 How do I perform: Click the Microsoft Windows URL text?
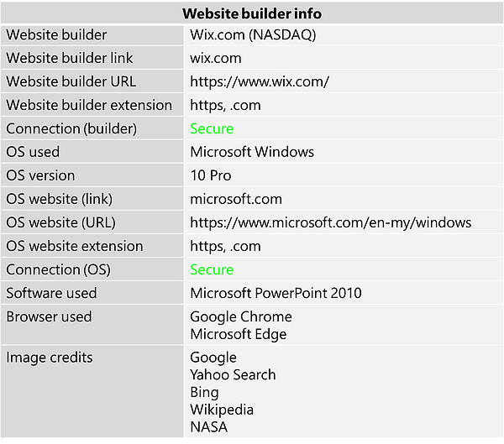[330, 223]
